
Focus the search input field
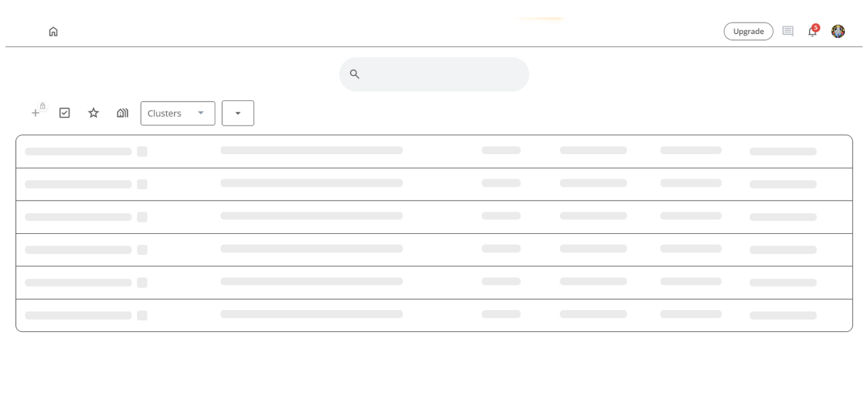click(x=443, y=74)
